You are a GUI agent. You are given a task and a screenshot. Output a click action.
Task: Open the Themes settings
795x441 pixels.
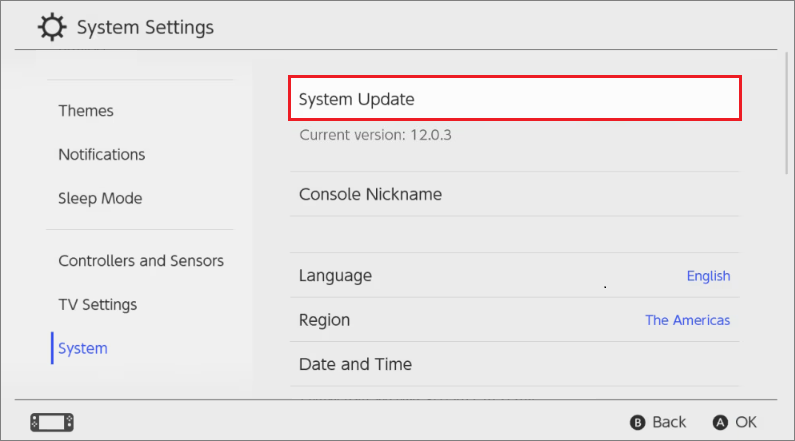tap(86, 111)
